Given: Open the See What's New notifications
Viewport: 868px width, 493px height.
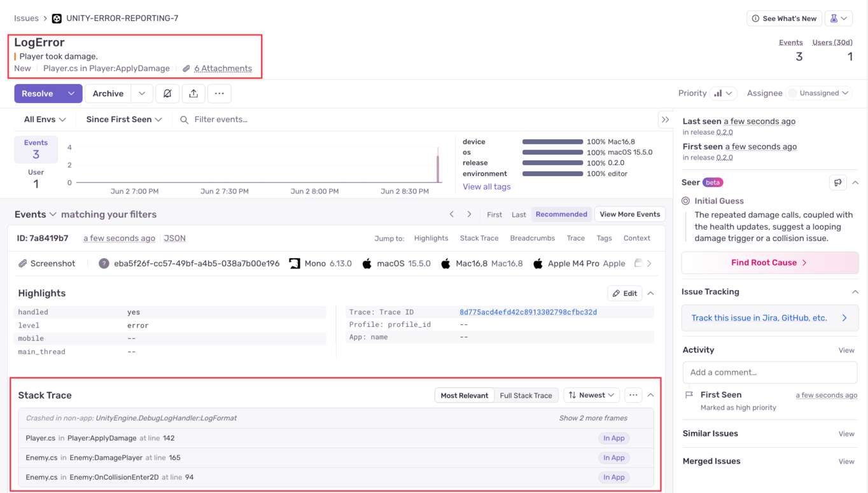Looking at the screenshot, I should coord(784,18).
